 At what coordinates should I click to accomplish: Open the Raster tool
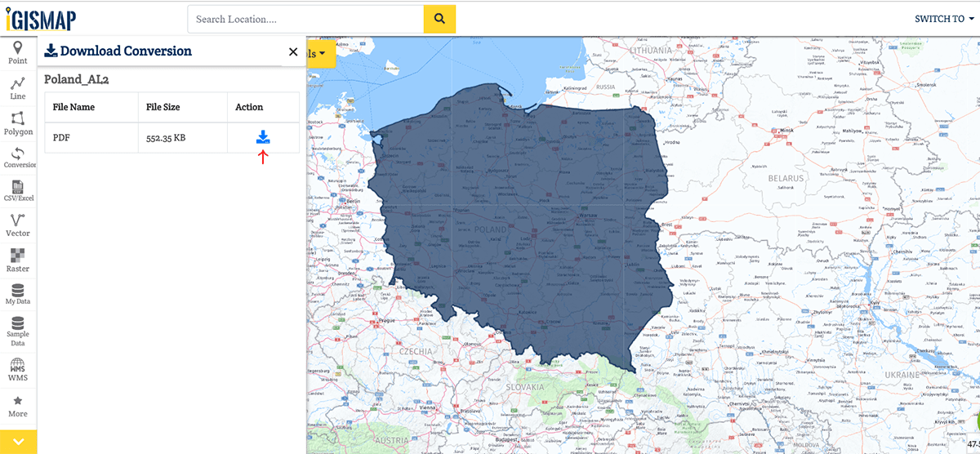coord(18,260)
